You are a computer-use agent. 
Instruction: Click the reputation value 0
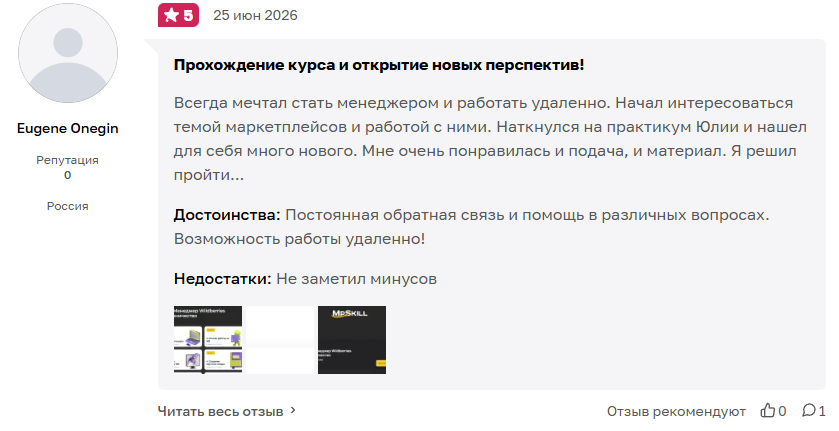[x=67, y=175]
